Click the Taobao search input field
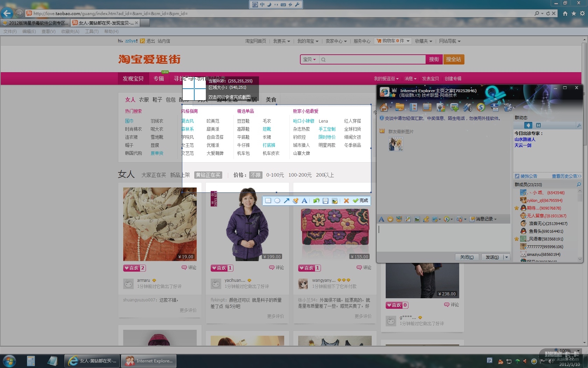 point(372,60)
